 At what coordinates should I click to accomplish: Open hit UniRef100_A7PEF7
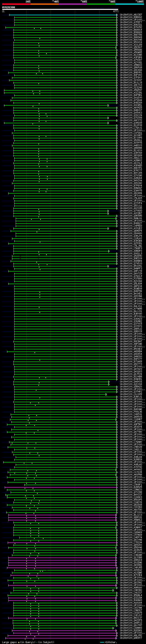click(x=131, y=22)
